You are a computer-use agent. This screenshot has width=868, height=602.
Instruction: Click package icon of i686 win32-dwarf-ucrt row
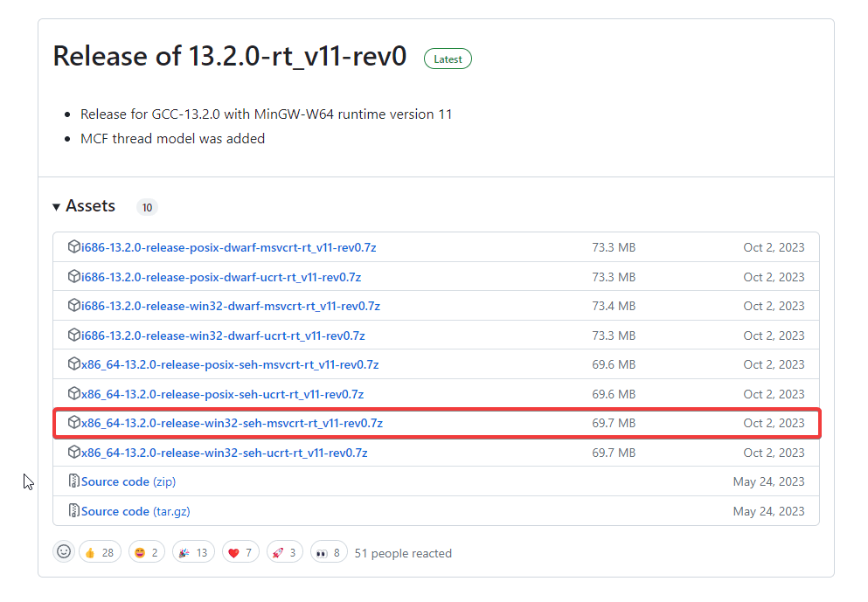click(x=73, y=335)
